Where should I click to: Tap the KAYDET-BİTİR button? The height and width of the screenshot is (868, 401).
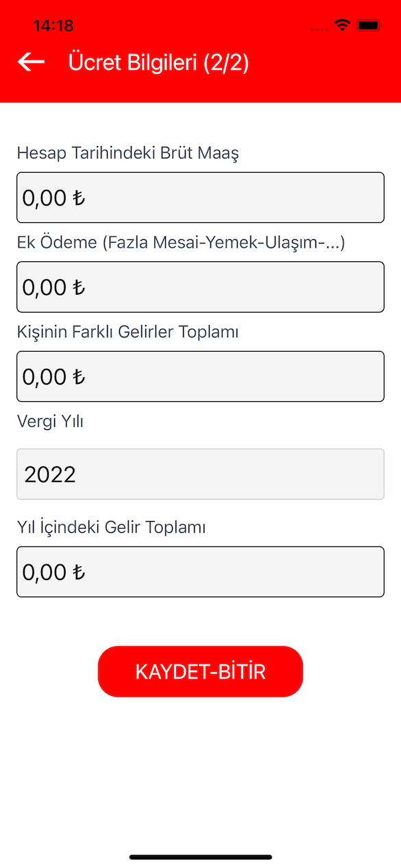point(200,671)
